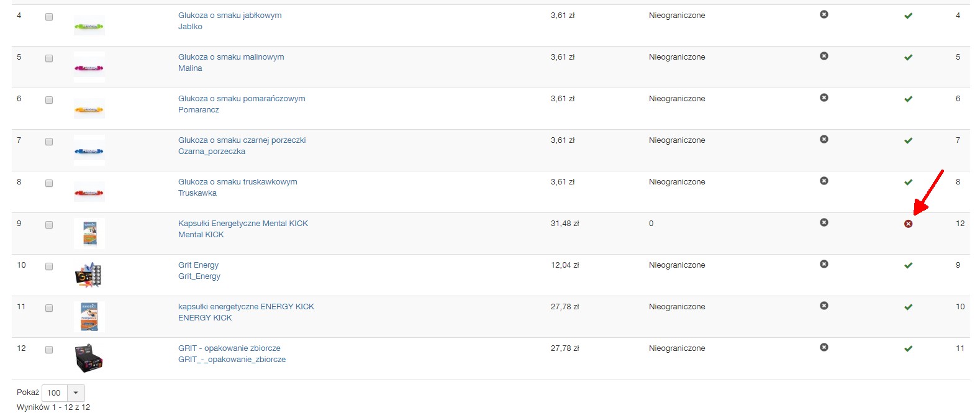Click red unpublished icon for Mental KICK

click(908, 224)
